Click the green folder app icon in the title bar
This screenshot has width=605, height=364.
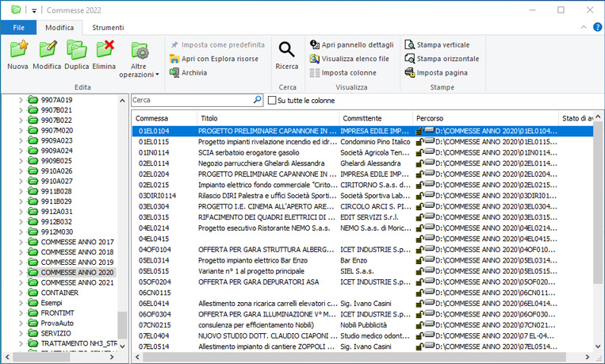16,10
